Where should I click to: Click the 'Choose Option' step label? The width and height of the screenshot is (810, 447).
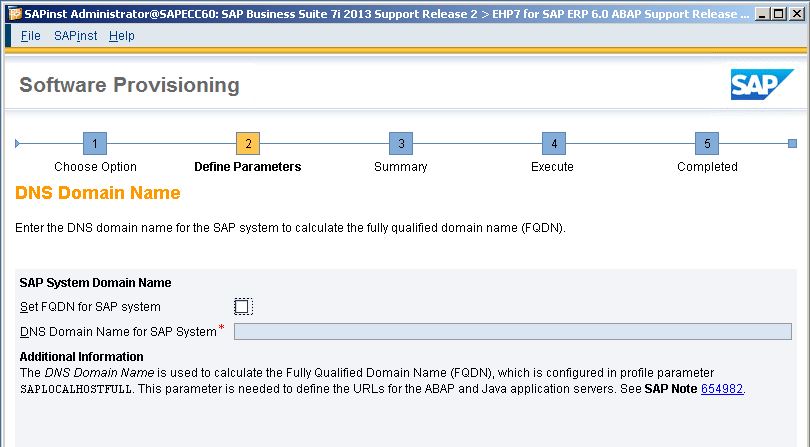click(x=95, y=166)
